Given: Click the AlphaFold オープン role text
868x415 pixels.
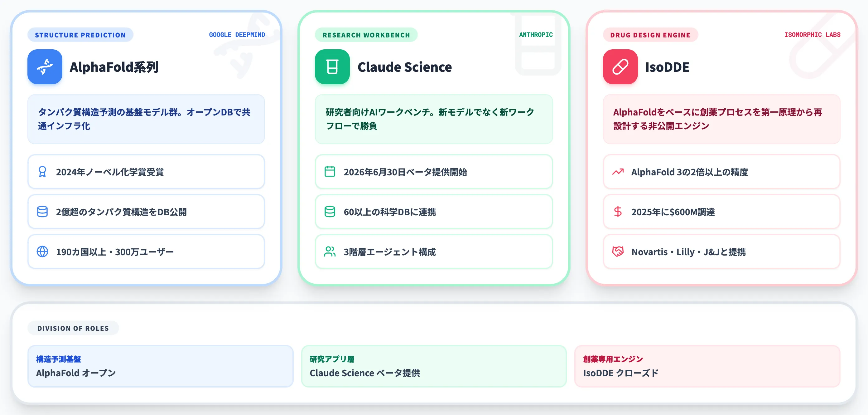Looking at the screenshot, I should click(x=76, y=373).
